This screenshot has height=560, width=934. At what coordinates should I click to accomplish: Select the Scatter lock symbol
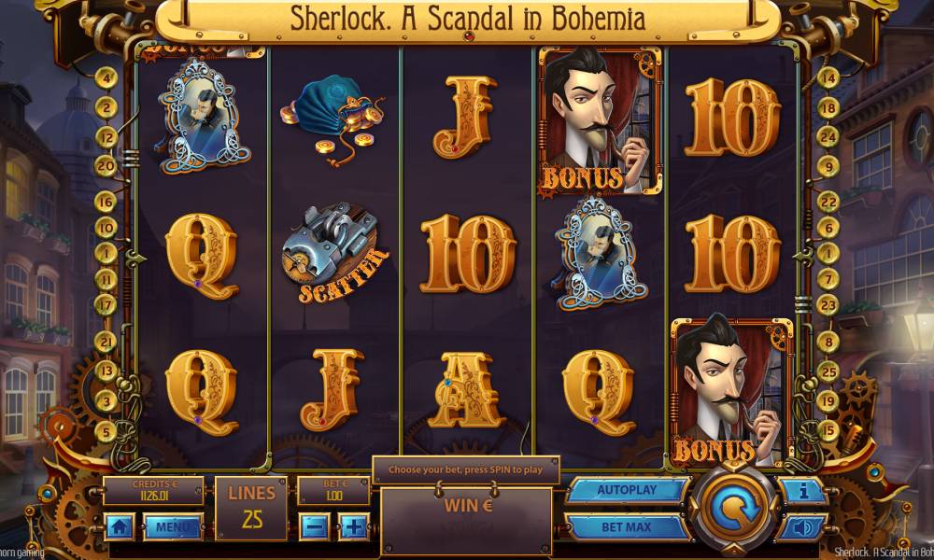coord(334,253)
